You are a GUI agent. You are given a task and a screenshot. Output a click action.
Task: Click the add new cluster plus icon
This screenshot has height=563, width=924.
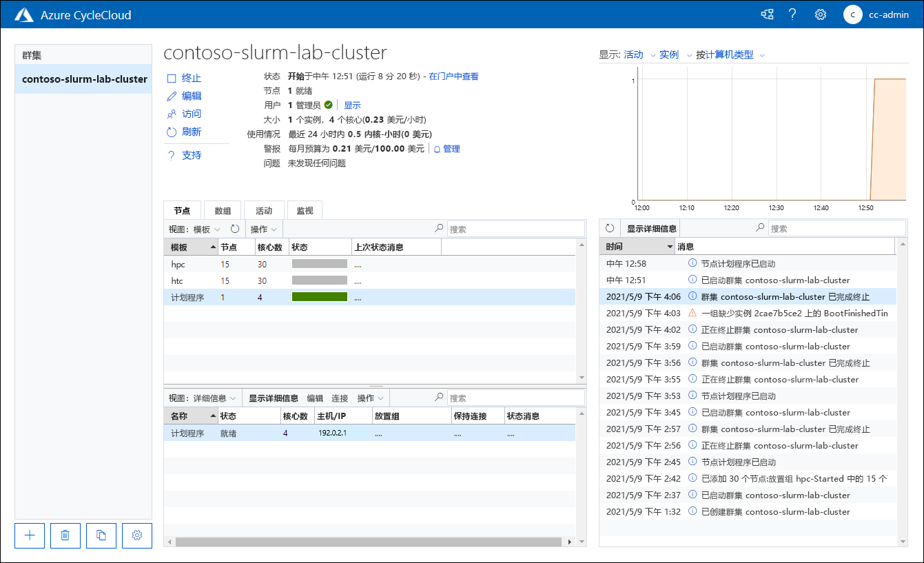30,535
